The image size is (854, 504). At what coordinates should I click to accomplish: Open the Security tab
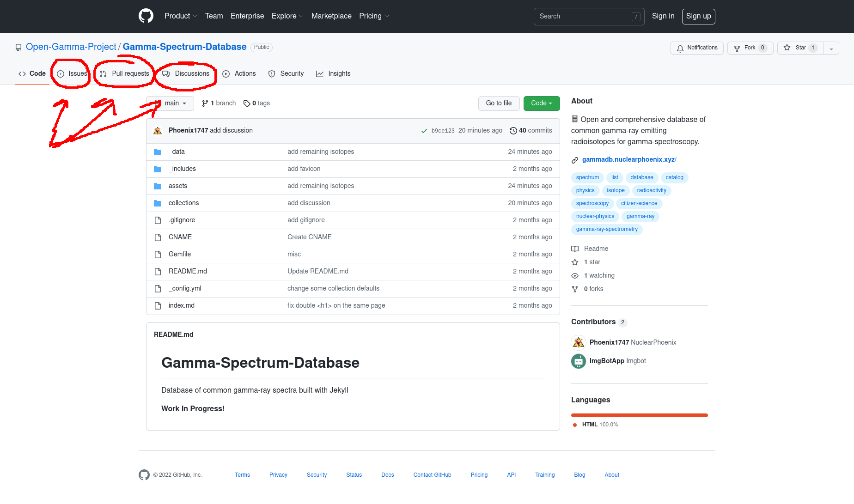[286, 74]
